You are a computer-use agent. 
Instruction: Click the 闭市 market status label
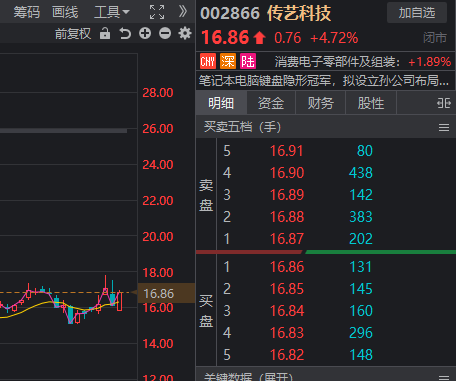click(x=435, y=38)
